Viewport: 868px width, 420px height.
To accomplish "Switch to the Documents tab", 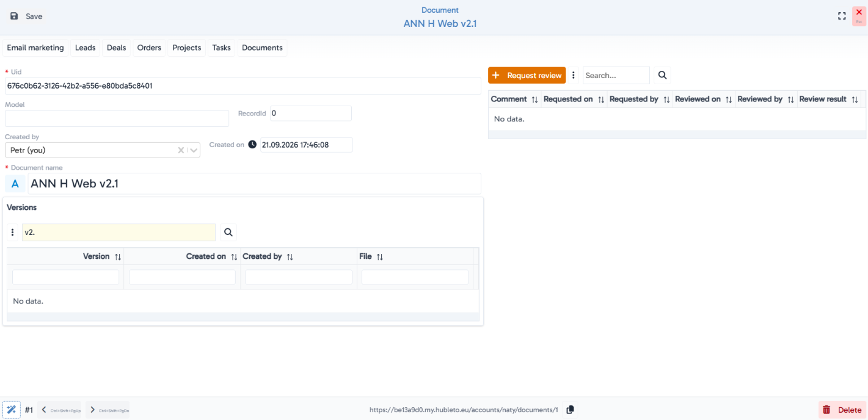I will click(262, 48).
